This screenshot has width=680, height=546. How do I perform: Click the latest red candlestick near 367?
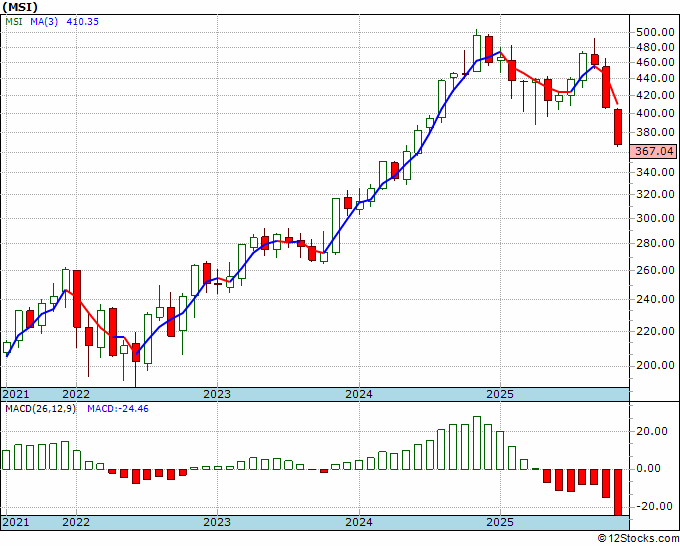click(x=618, y=127)
